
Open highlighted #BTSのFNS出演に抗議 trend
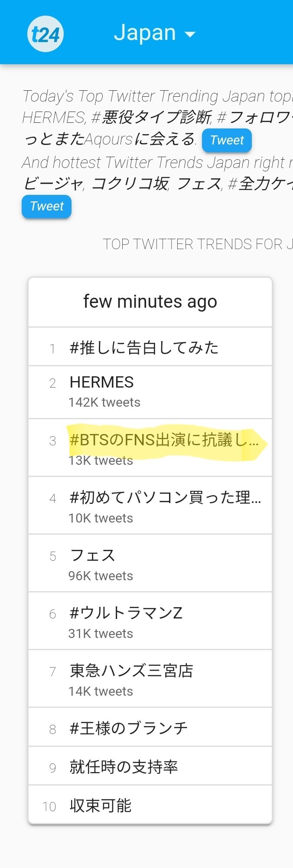click(164, 440)
